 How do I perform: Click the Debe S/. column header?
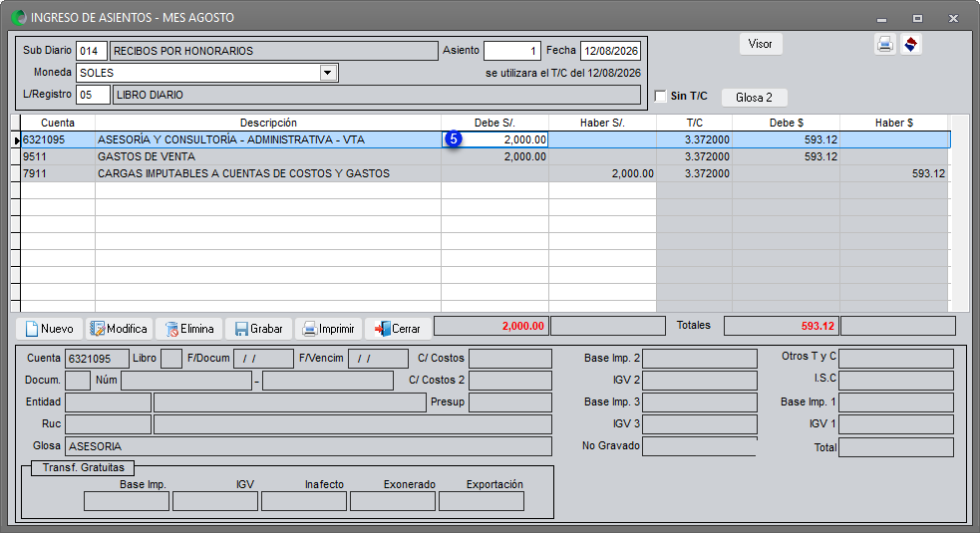[495, 124]
